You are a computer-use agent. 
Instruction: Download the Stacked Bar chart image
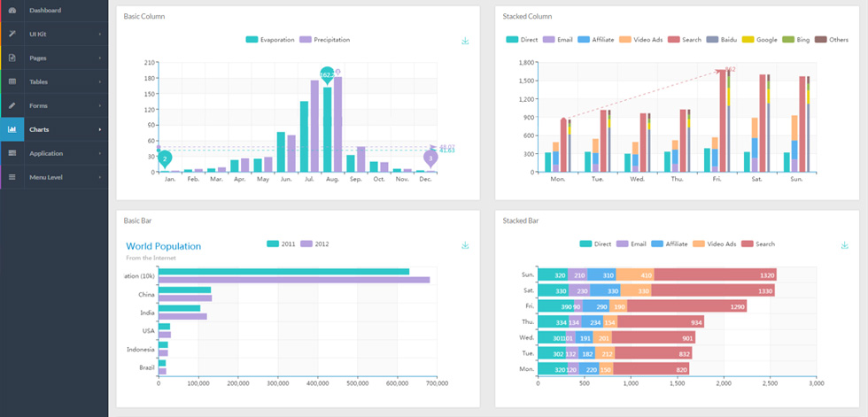pos(844,245)
